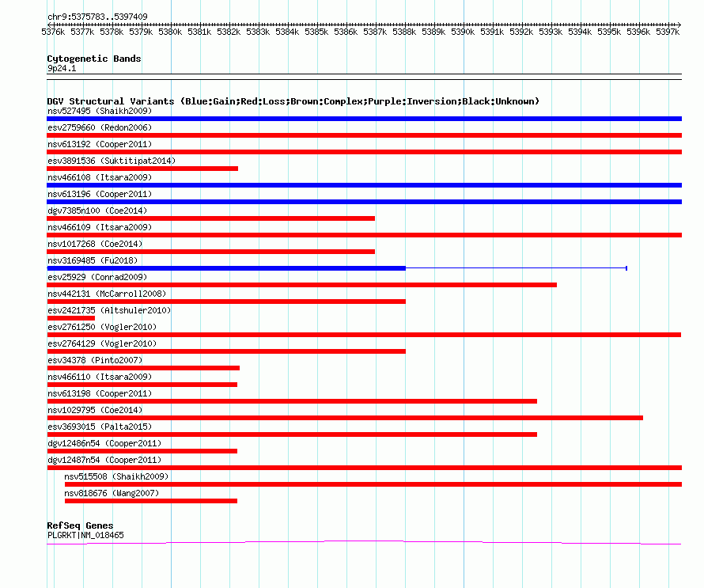This screenshot has height=588, width=704.
Task: Click the thick blue bar of nsv3169485
Action: [x=226, y=268]
